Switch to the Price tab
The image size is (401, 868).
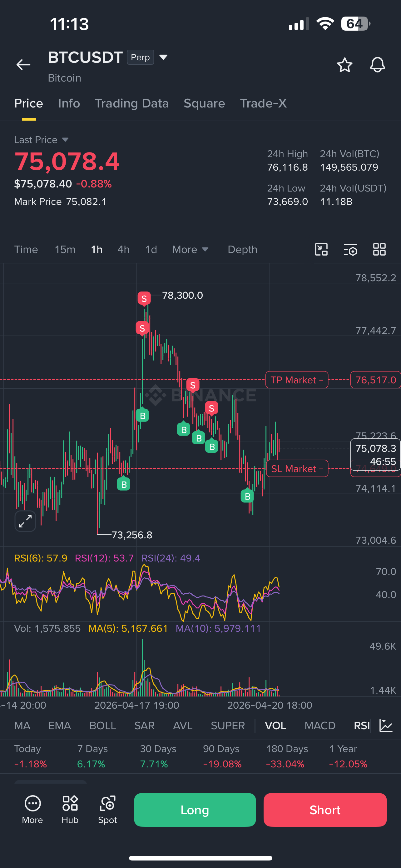[x=29, y=103]
